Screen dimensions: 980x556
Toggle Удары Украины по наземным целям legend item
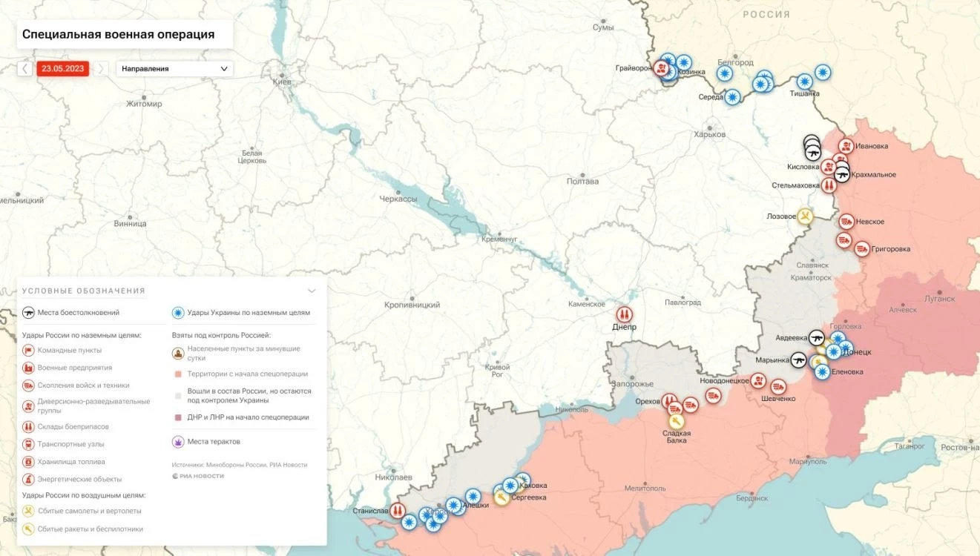240,313
